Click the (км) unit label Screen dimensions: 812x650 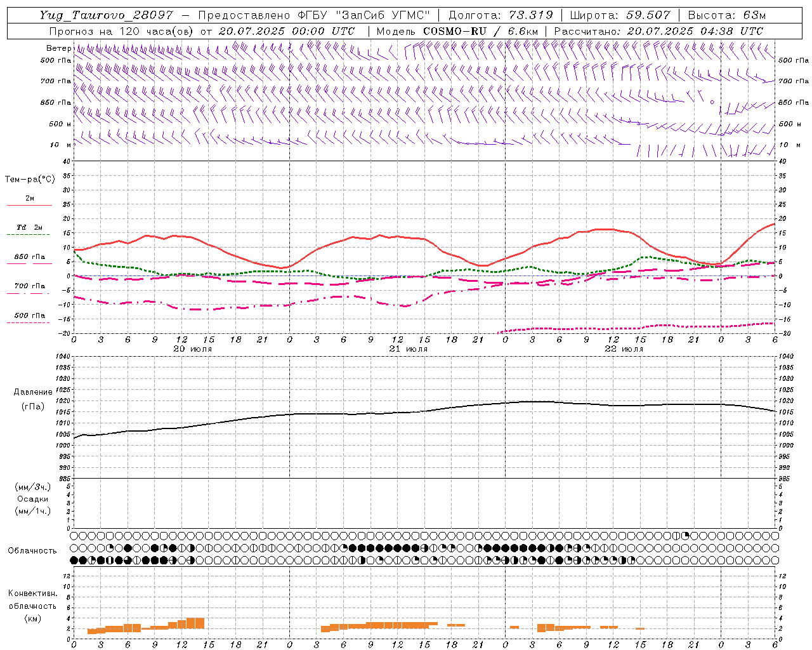pyautogui.click(x=32, y=618)
